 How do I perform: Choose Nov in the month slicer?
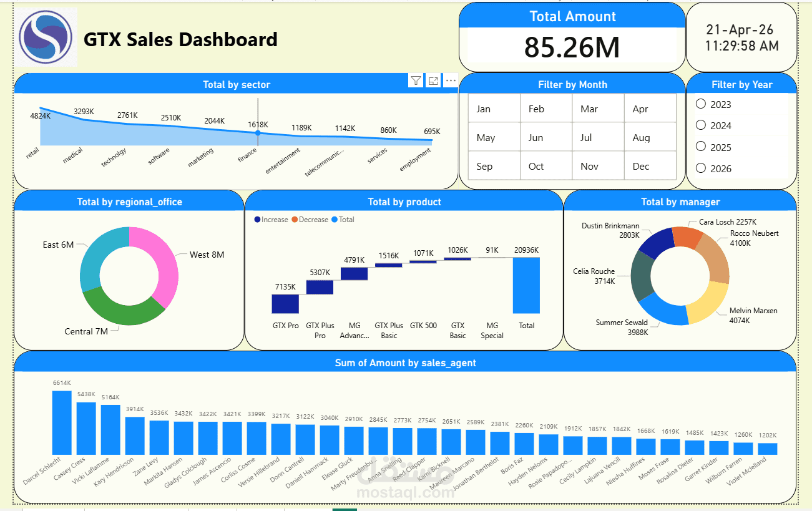[x=598, y=166]
